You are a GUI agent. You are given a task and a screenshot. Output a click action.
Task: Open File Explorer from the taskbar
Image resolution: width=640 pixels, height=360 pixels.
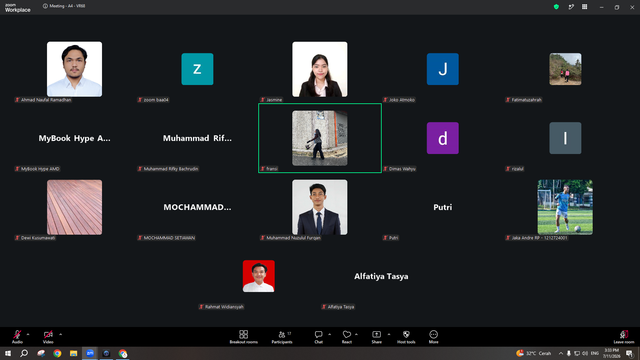(73, 353)
